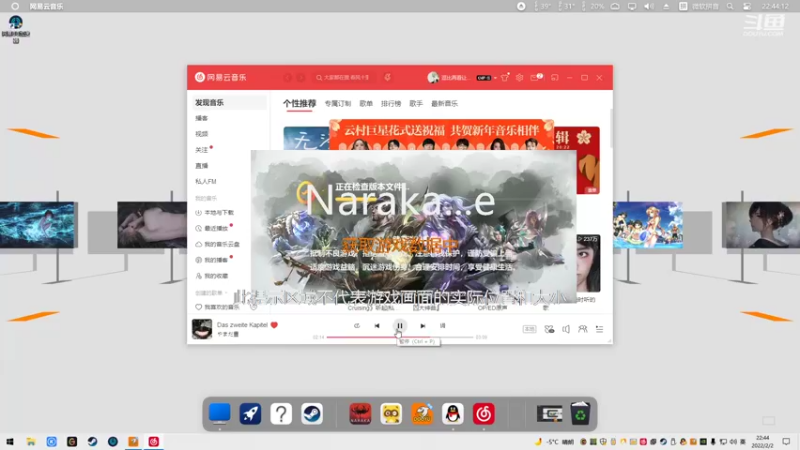Image resolution: width=800 pixels, height=450 pixels.
Task: Click the VIP badge in the header
Action: [x=484, y=78]
